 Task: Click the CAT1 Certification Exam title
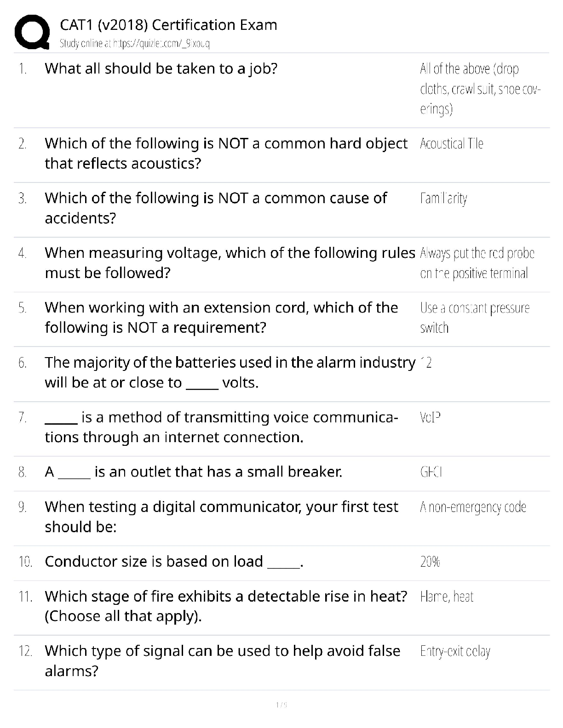168,25
